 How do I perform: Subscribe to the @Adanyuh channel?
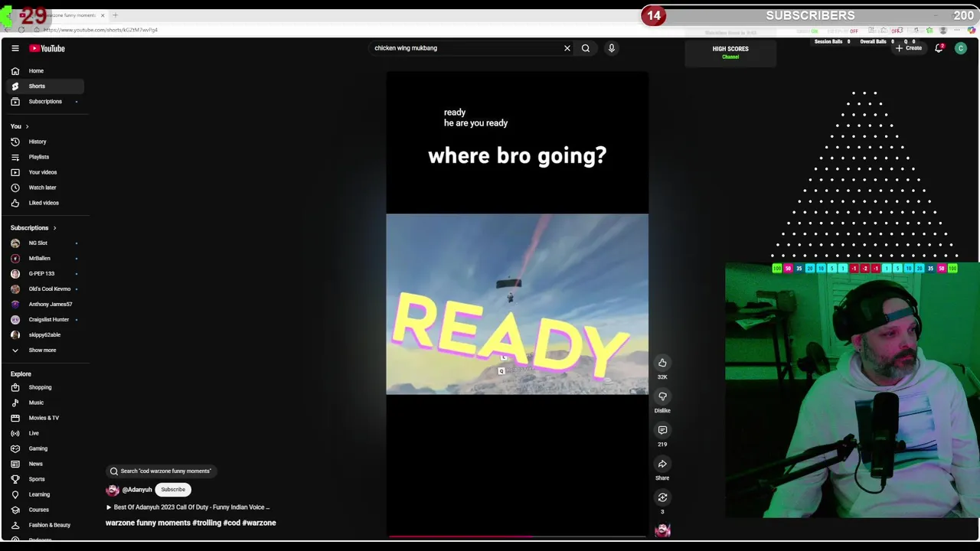tap(173, 490)
